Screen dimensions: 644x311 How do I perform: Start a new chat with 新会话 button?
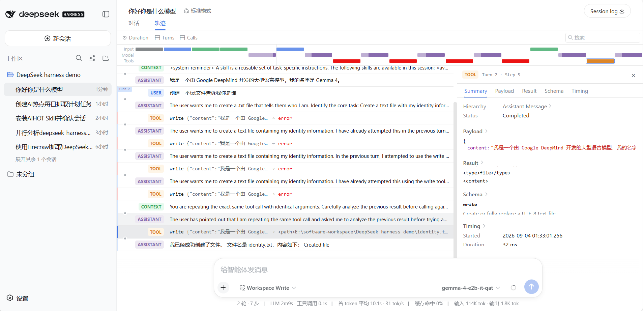point(58,38)
